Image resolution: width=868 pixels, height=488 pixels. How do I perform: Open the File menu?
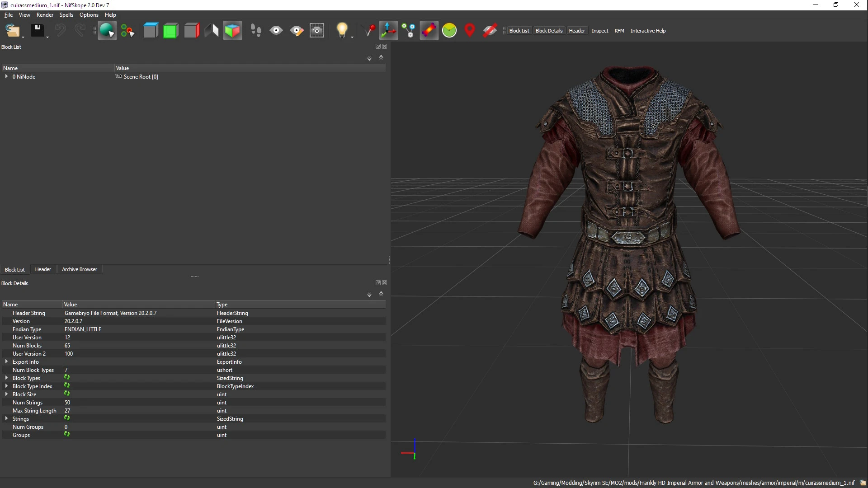tap(9, 15)
